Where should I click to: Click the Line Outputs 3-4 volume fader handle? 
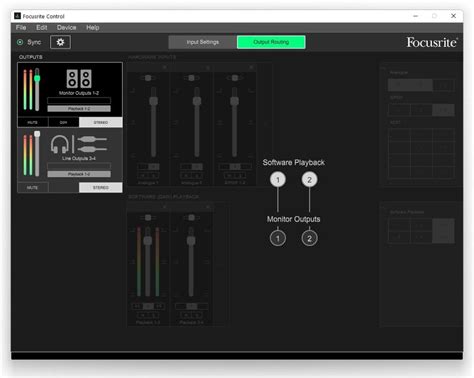[37, 134]
